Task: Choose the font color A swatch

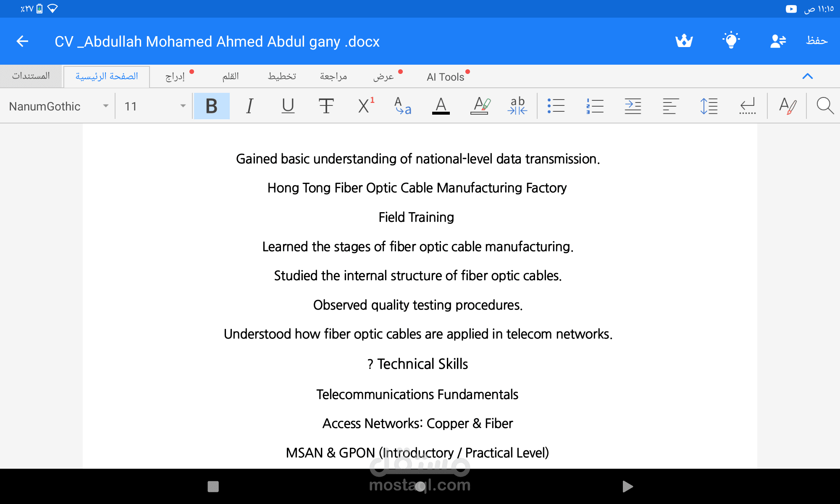Action: (x=441, y=106)
